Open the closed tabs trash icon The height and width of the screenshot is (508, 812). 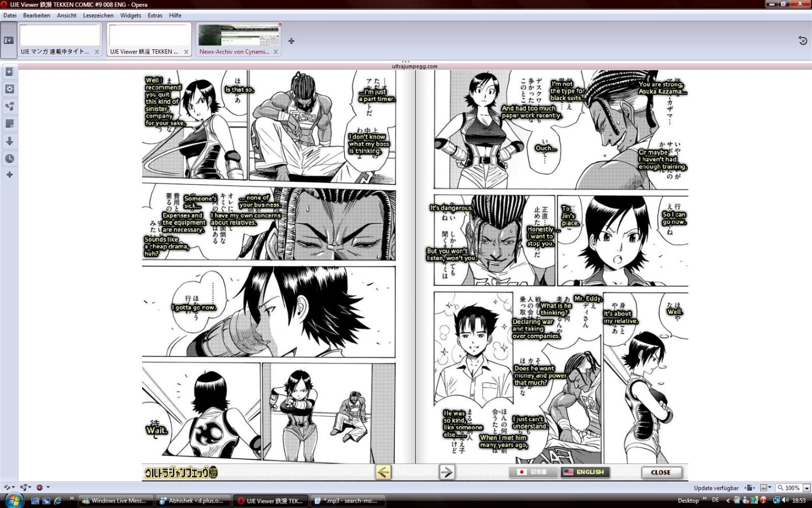802,41
